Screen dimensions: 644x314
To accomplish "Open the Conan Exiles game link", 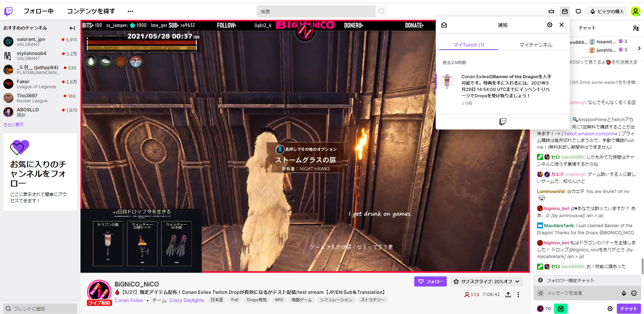I will (129, 300).
